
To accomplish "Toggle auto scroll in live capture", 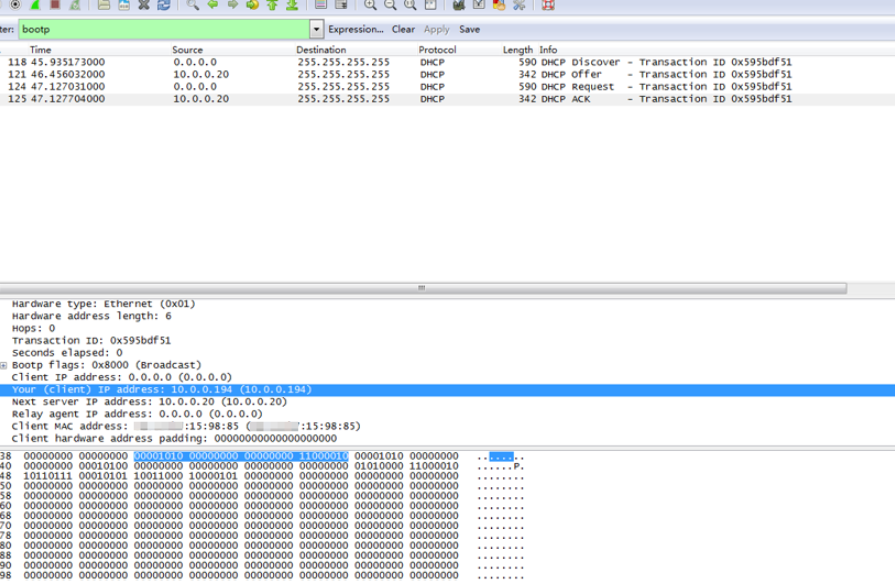I will (x=341, y=5).
